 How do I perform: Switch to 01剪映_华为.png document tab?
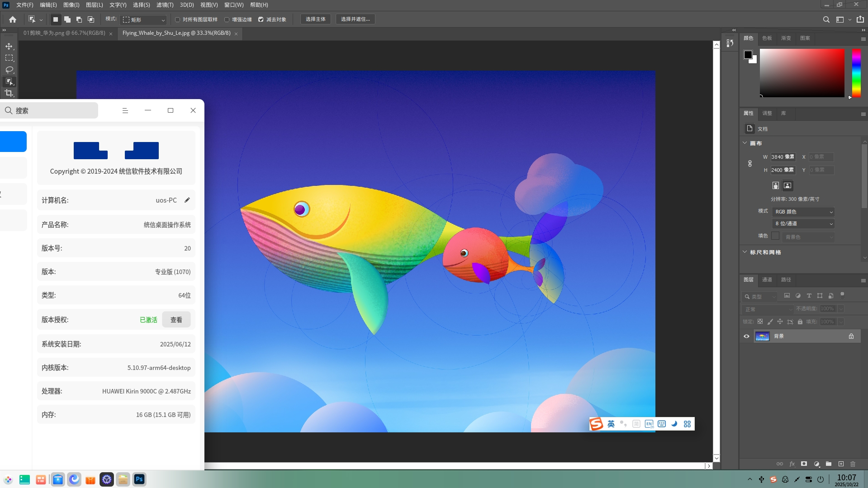[64, 33]
